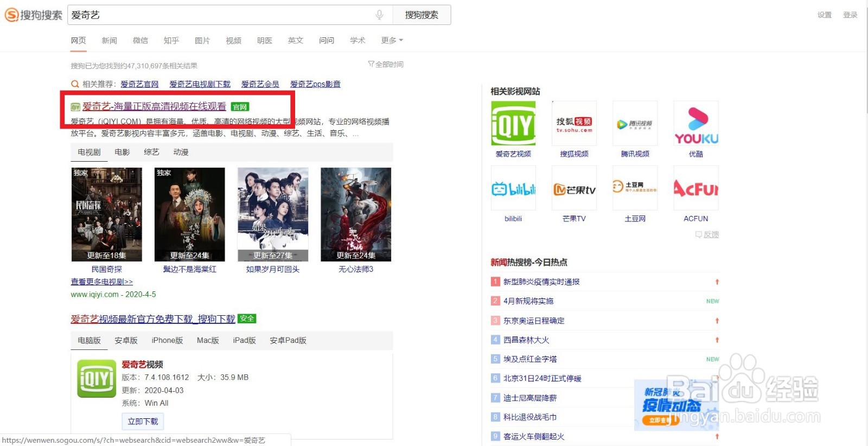Screen dimensions: 868x446
Task: Open the 鬓边不是海棠红 poster thumbnail
Action: point(190,214)
